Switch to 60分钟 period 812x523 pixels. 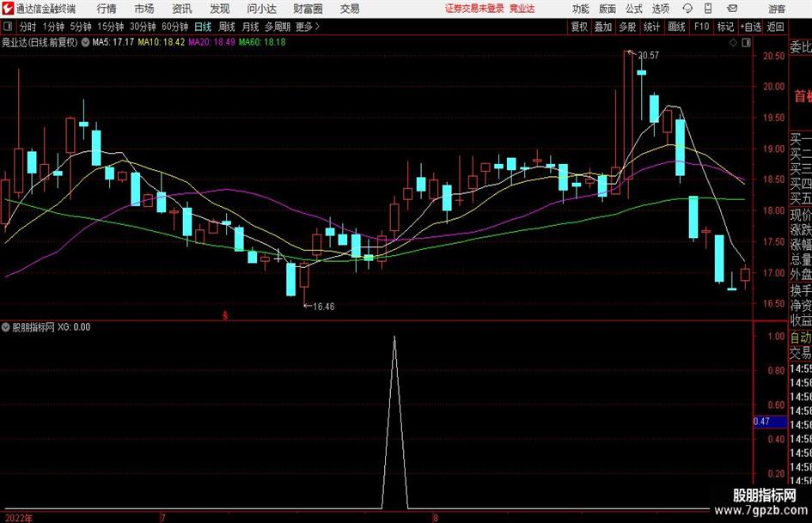click(175, 27)
